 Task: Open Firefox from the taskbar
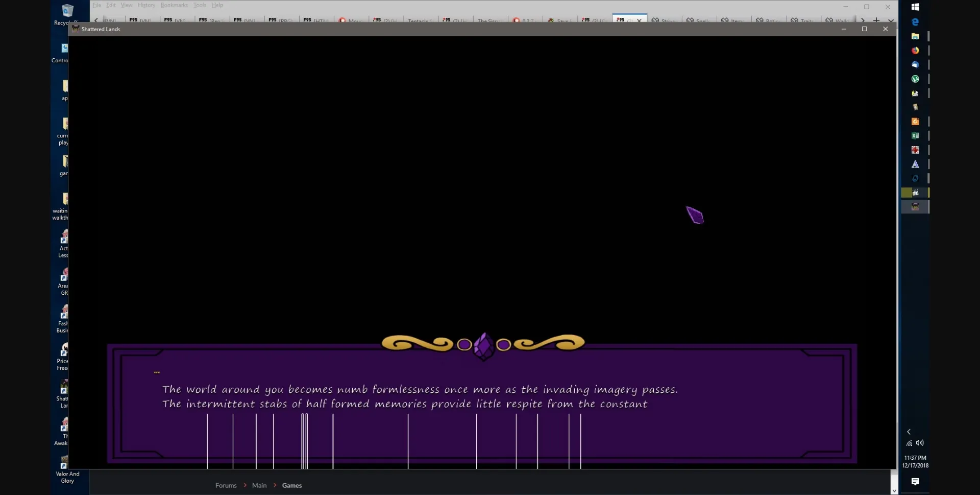[915, 51]
